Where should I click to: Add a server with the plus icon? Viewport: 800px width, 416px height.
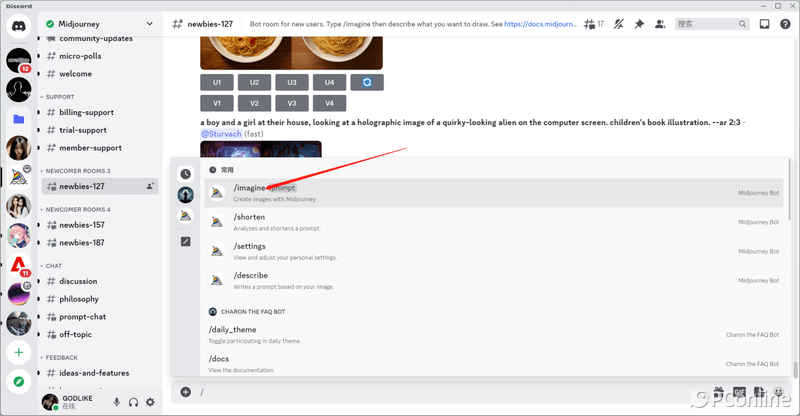click(x=19, y=352)
